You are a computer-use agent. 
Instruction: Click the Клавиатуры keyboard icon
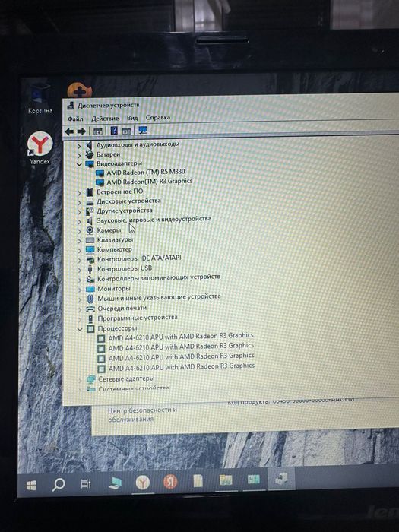90,241
